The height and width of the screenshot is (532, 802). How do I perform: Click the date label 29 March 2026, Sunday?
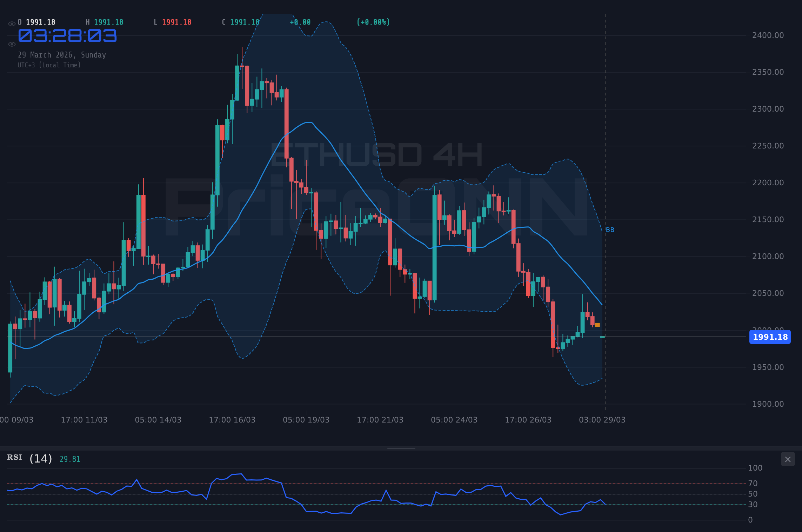pyautogui.click(x=62, y=55)
